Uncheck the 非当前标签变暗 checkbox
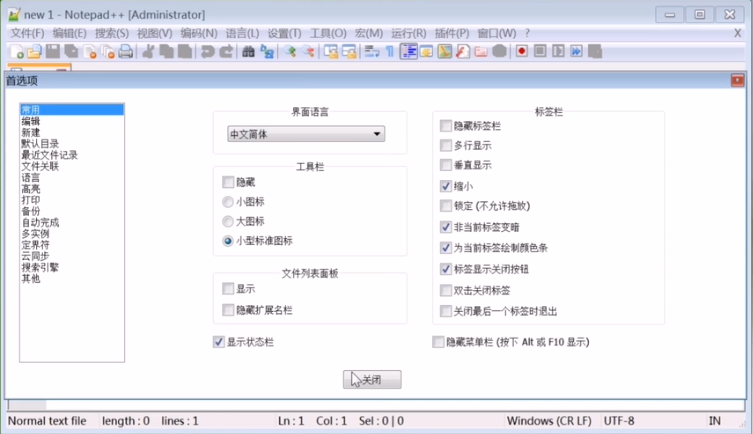Screen dimensions: 753x434 tap(446, 227)
